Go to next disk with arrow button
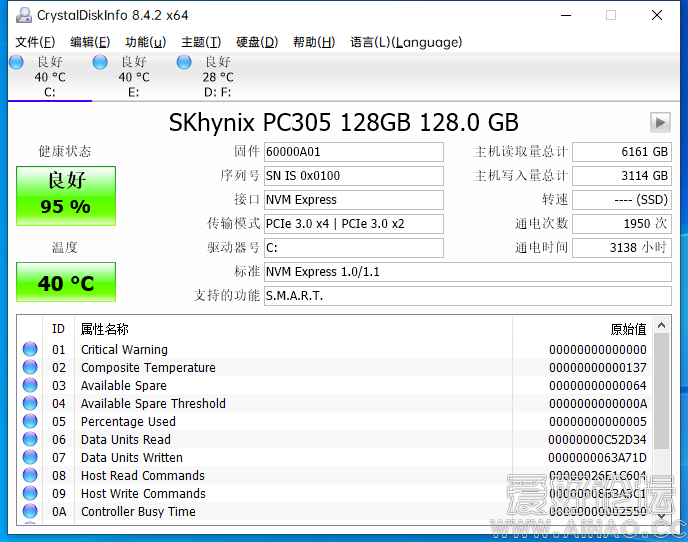 click(660, 122)
